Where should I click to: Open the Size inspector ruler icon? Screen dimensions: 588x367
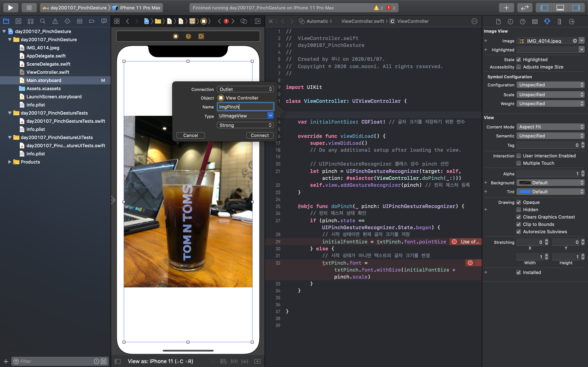tap(559, 21)
